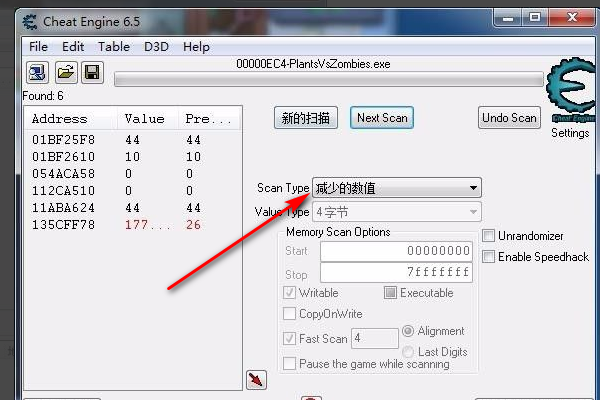Toggle the Writable checkbox

click(289, 293)
